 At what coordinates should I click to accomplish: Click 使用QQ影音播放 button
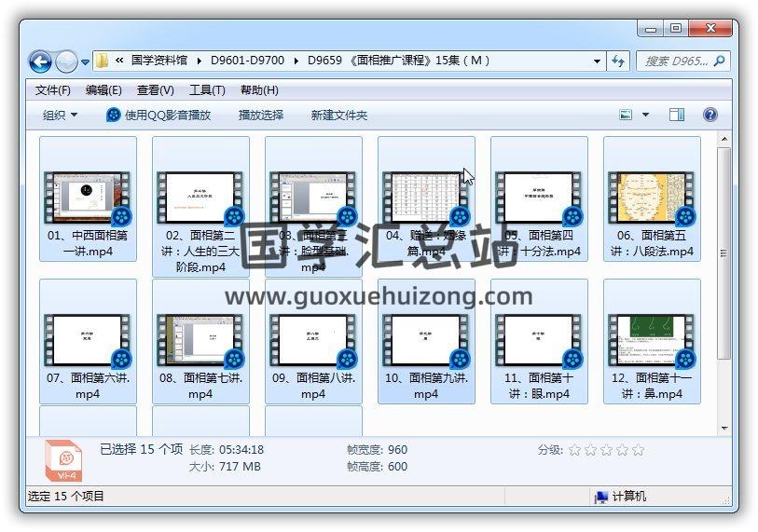(158, 115)
